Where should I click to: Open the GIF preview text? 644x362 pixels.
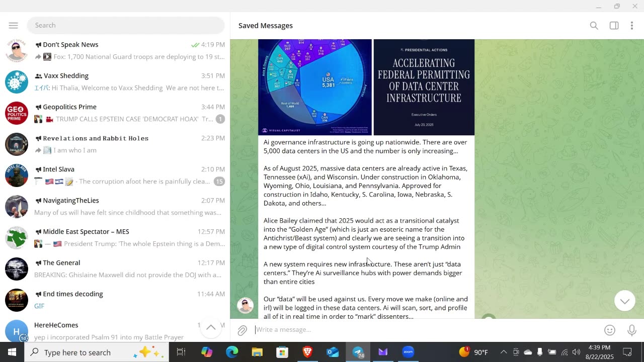point(39,306)
